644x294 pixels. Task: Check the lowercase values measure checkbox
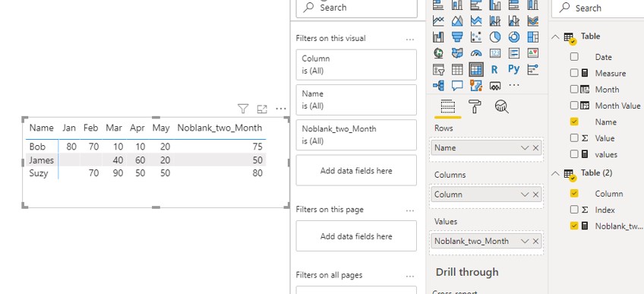[574, 154]
